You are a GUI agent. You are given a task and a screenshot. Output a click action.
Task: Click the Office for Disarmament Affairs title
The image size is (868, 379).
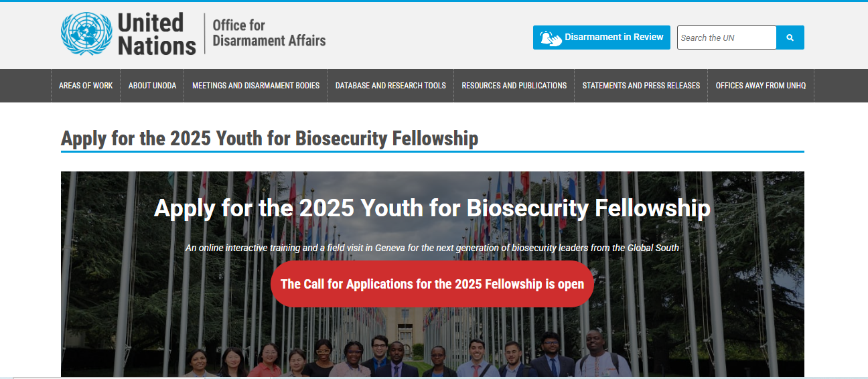click(269, 33)
